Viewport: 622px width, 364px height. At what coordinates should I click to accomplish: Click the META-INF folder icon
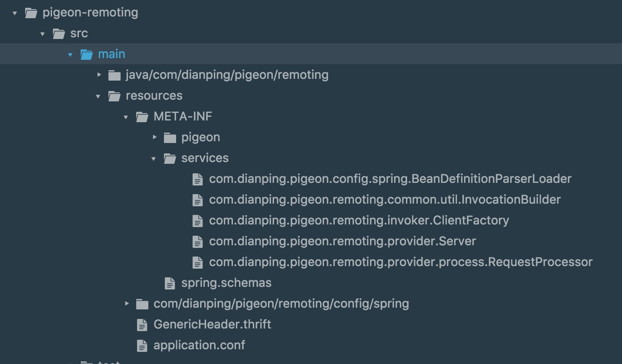point(142,117)
